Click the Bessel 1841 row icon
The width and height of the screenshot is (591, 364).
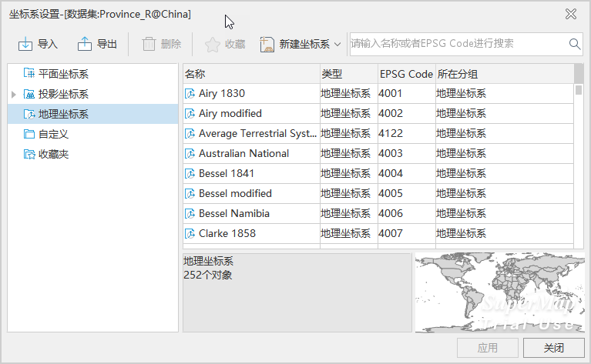(190, 174)
